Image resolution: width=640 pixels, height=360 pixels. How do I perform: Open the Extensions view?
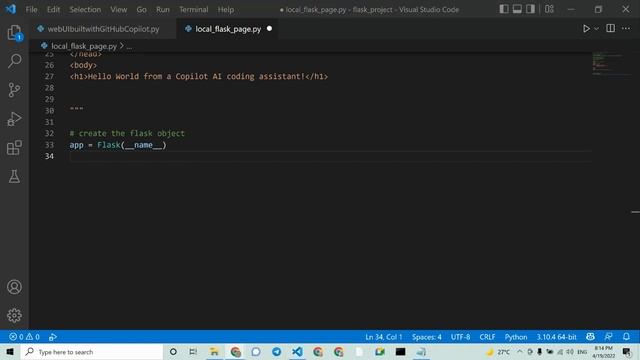point(14,148)
